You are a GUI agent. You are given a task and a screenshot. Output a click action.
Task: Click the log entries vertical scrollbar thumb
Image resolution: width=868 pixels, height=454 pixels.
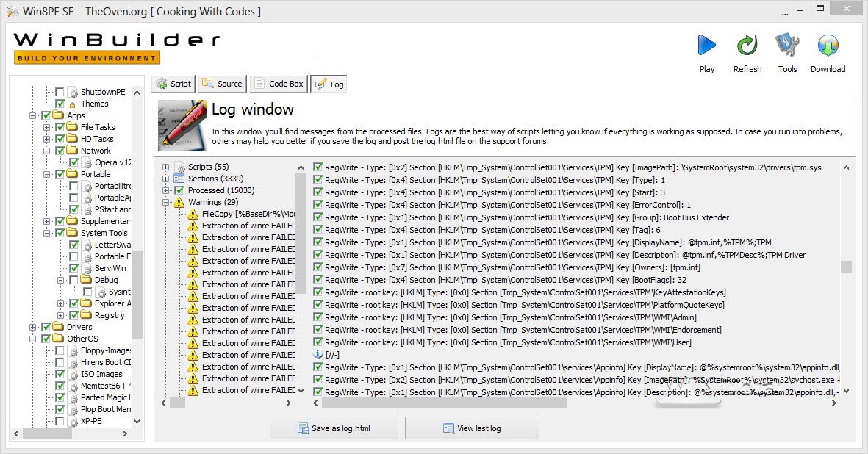[846, 267]
